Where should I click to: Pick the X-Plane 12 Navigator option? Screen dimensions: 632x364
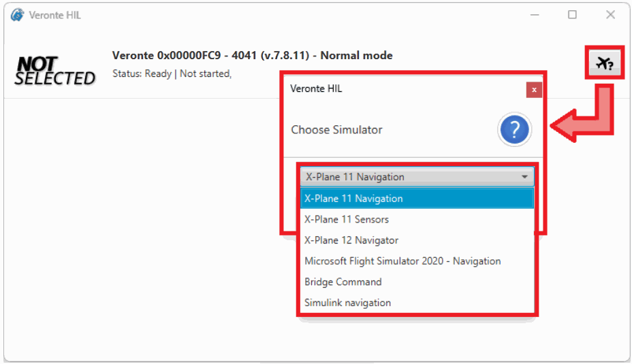click(x=351, y=240)
